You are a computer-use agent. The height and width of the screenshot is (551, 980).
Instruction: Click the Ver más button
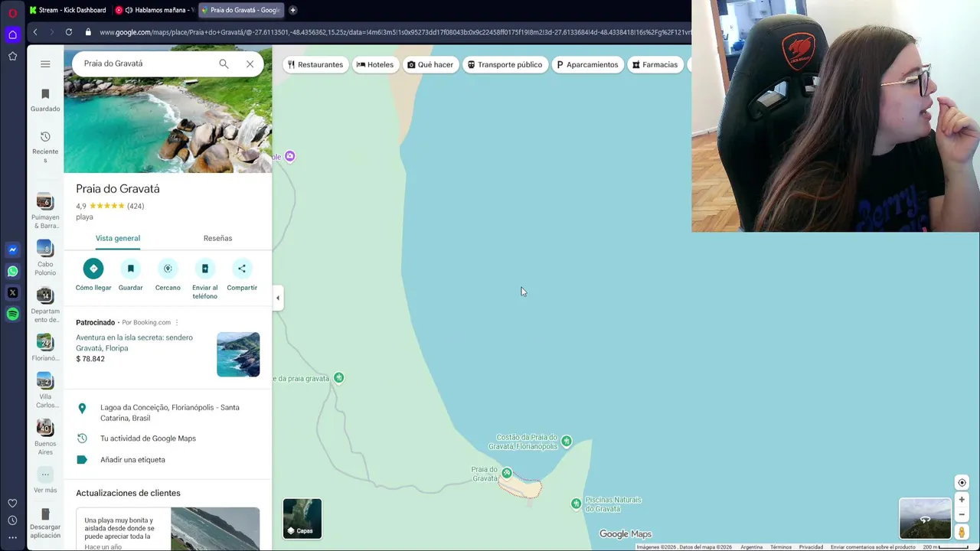pos(45,481)
